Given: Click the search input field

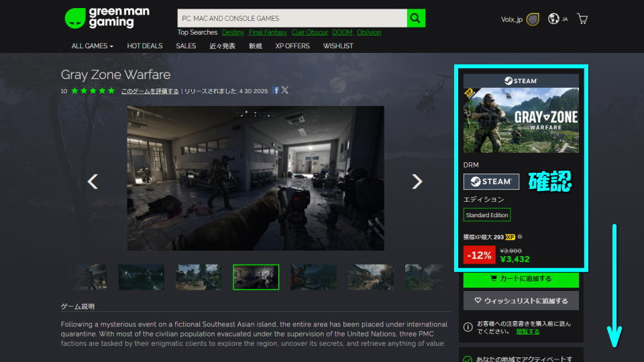Looking at the screenshot, I should click(x=292, y=18).
